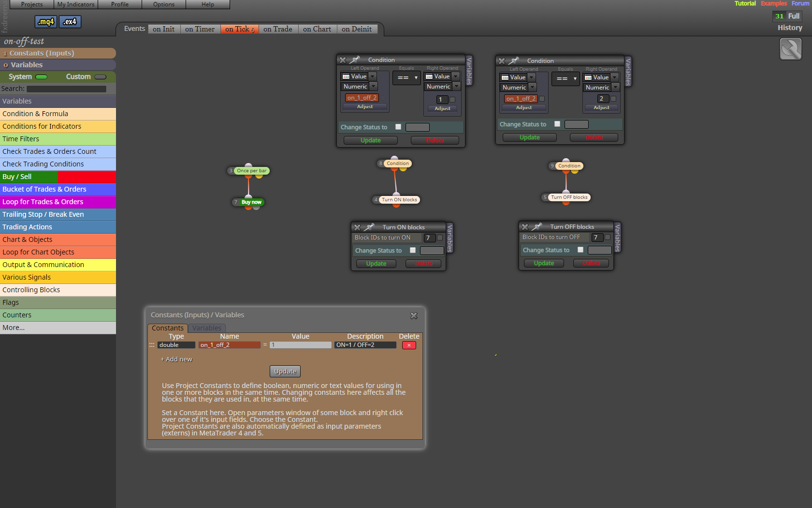Open right operand Value dropdown in left Condition

(442, 76)
